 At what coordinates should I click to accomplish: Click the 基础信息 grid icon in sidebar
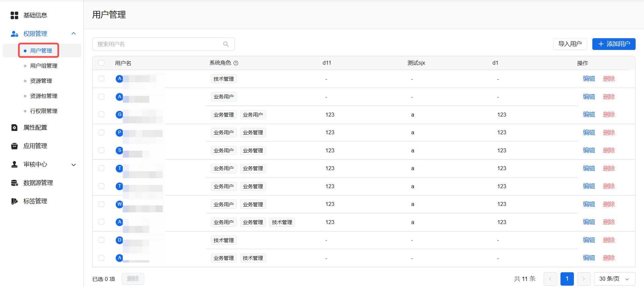[14, 15]
